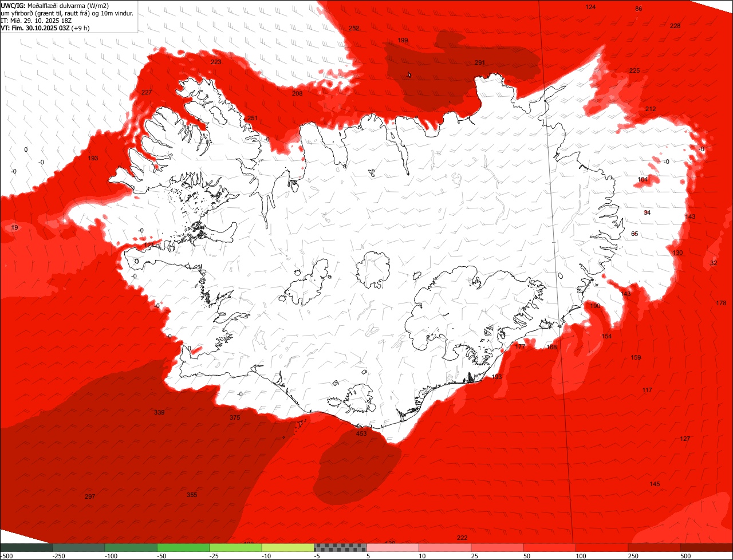The width and height of the screenshot is (733, 560).
Task: Select the flux value 208 on the map
Action: tap(297, 94)
